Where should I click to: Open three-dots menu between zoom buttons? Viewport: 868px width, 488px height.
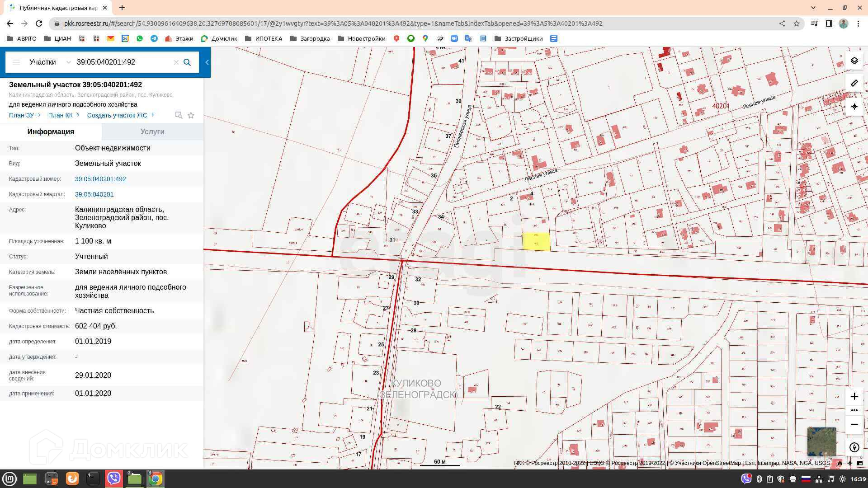click(854, 410)
